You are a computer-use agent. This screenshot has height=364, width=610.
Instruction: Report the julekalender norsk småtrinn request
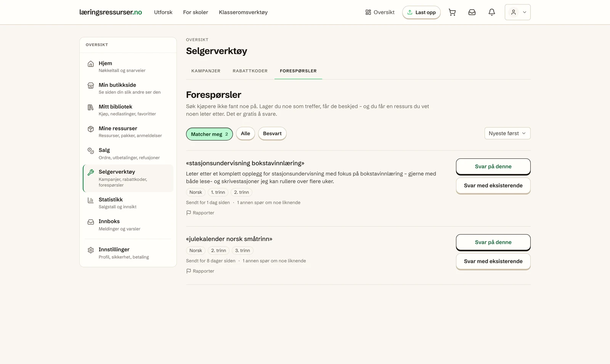point(200,271)
